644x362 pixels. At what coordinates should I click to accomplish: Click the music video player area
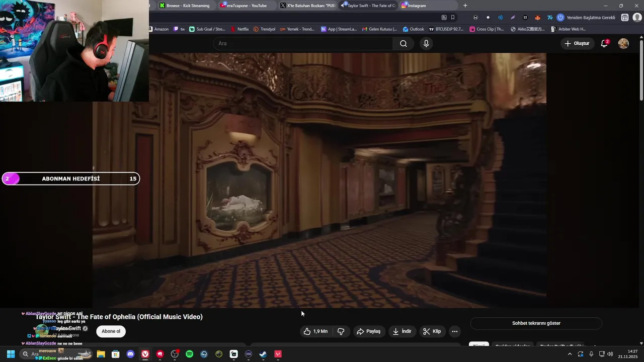pos(319,180)
